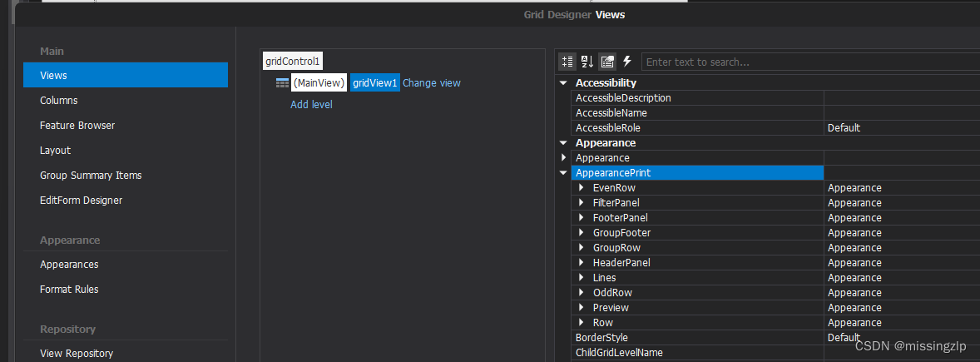980x362 pixels.
Task: Collapse the AppearancePrint property
Action: [563, 172]
